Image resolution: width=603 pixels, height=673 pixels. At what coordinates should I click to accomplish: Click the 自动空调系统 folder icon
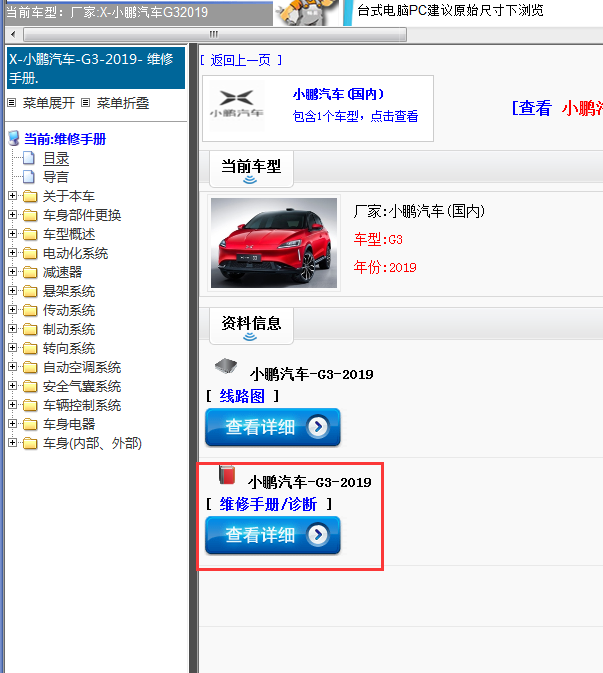point(30,367)
